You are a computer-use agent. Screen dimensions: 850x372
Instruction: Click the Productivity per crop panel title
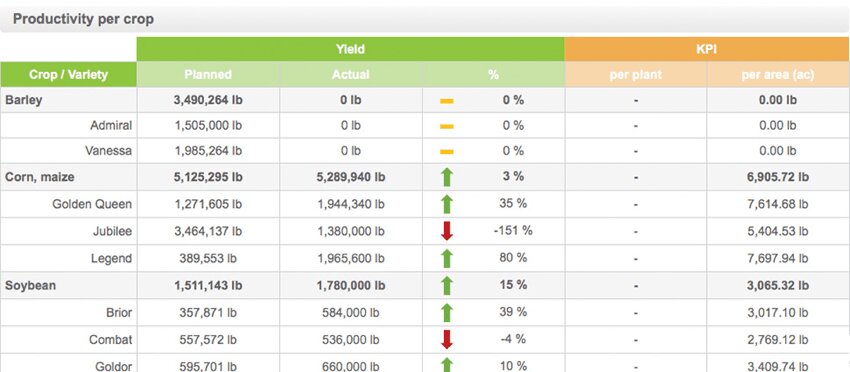coord(83,20)
